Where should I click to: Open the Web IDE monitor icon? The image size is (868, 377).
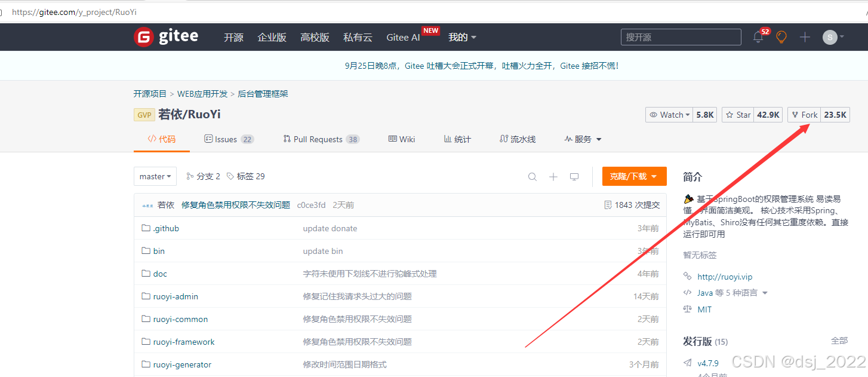[574, 176]
